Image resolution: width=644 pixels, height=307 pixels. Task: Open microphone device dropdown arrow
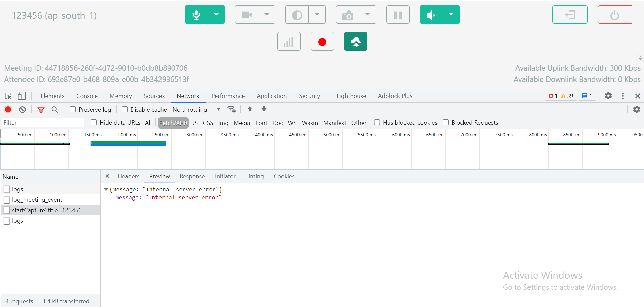[216, 15]
